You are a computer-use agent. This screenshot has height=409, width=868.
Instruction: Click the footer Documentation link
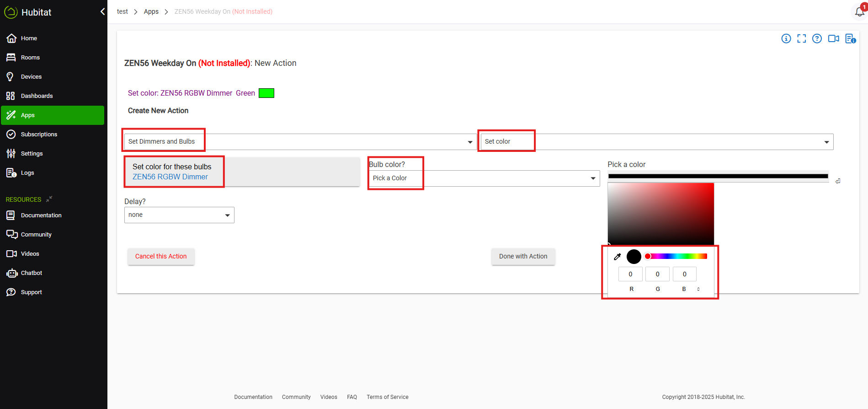click(x=253, y=397)
